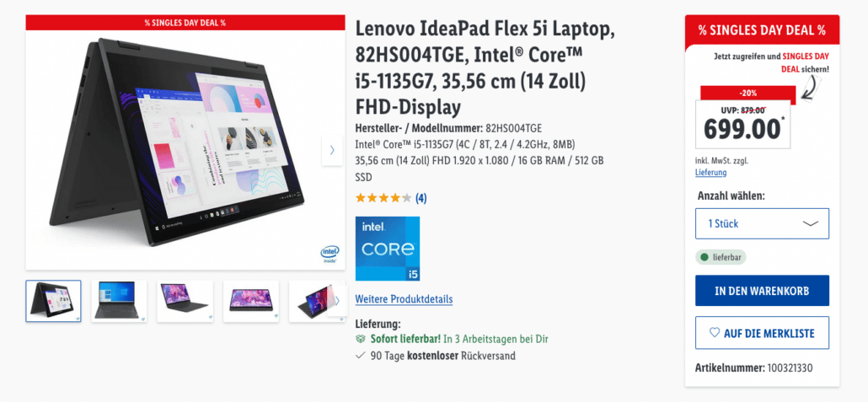
Task: Click Auf die Merkliste button
Action: click(x=763, y=333)
